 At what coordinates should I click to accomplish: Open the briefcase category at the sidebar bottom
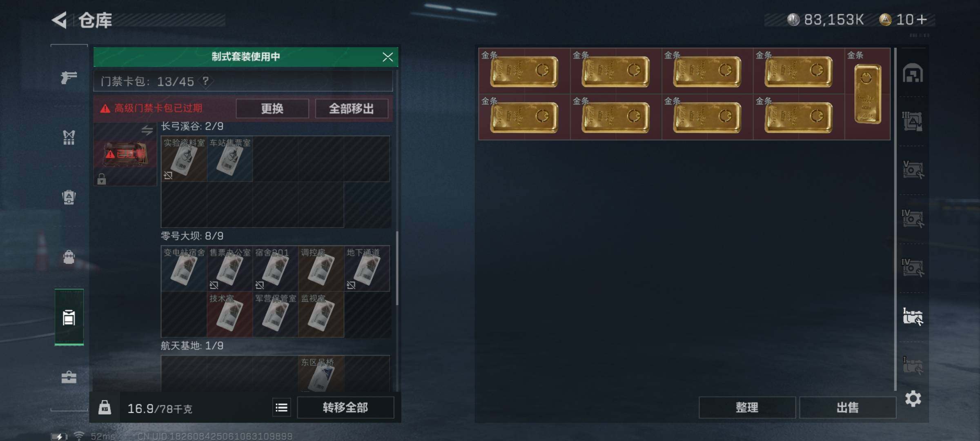click(x=69, y=377)
